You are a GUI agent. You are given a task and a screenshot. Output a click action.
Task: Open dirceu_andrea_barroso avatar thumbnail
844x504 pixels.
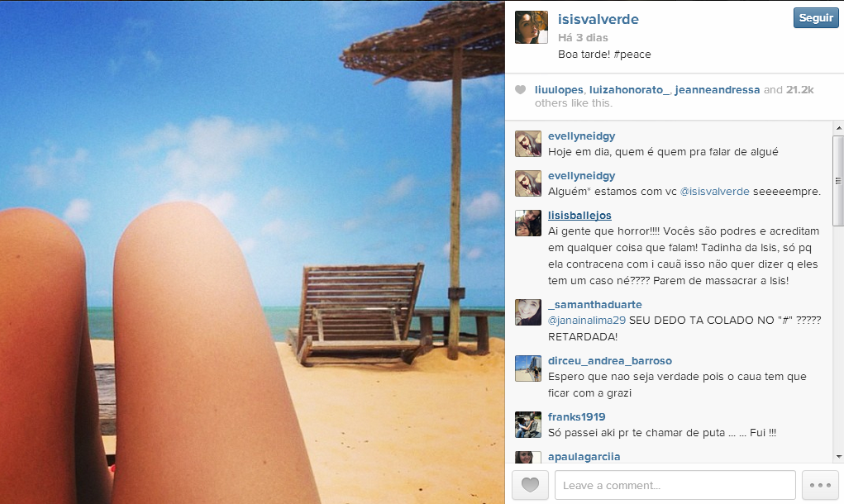[528, 368]
